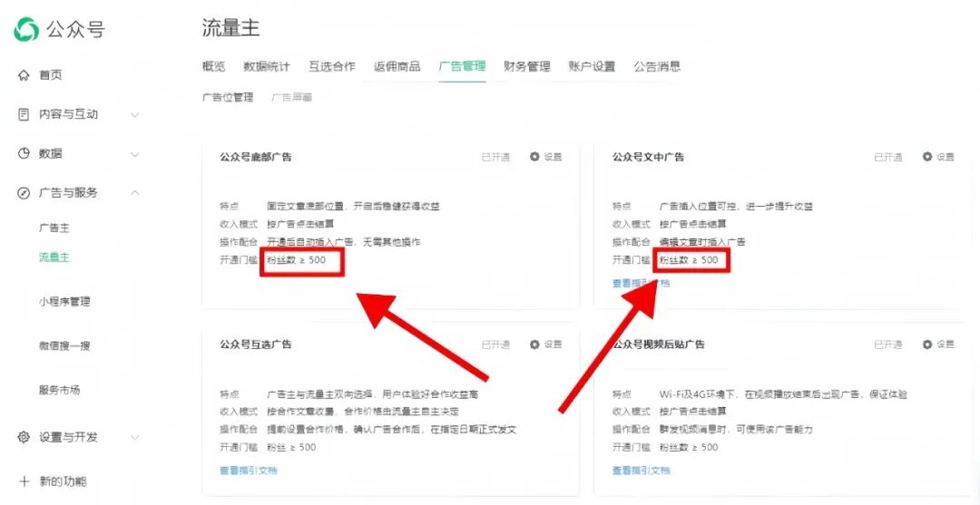Click the text 开通后自动插入广告，无需其他操作
Viewport: 980px width, 505px height.
coord(344,241)
